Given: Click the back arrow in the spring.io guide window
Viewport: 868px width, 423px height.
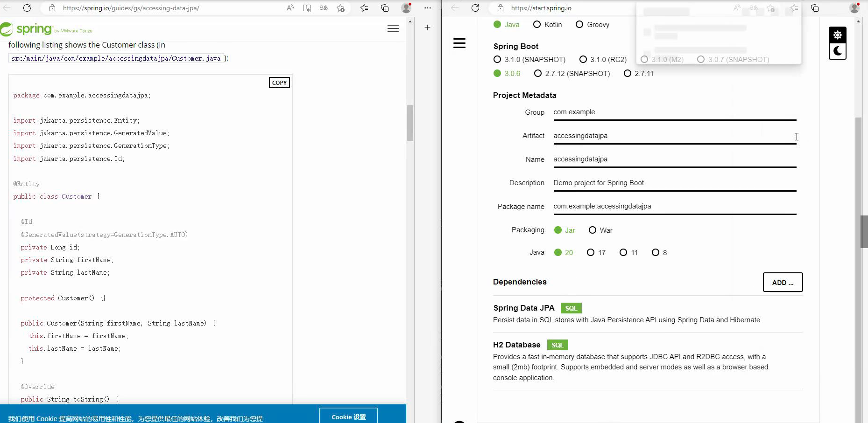Looking at the screenshot, I should point(7,8).
